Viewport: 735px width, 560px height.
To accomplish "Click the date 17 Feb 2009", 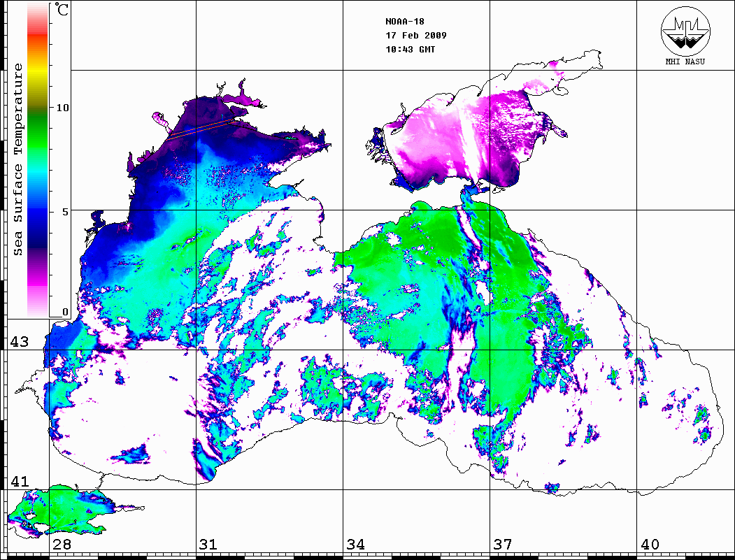I will tap(416, 35).
